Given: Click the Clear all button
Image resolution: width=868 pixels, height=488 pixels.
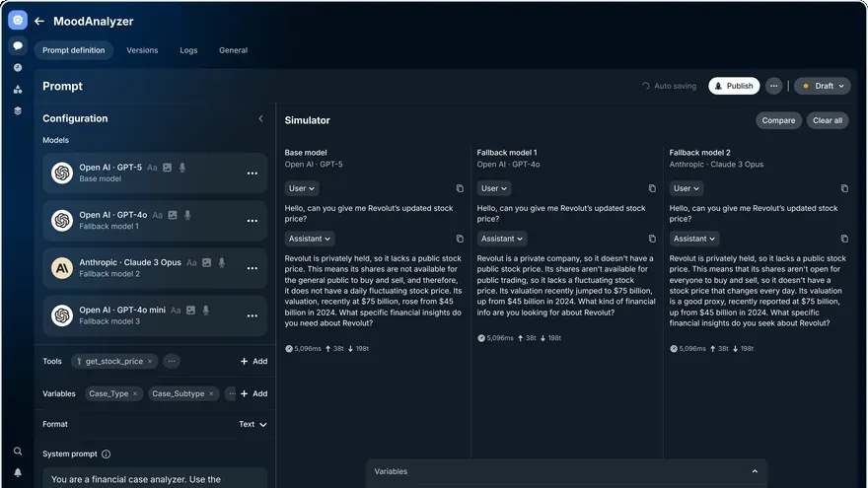Looking at the screenshot, I should point(828,120).
